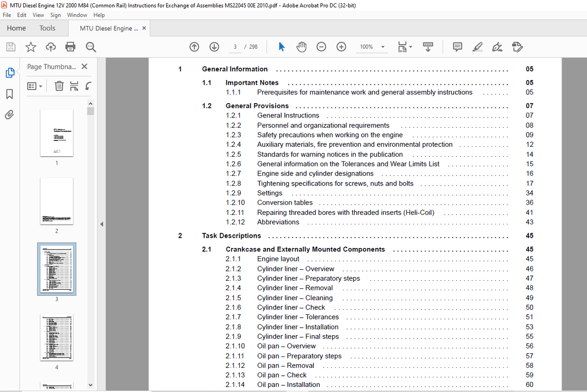Toggle the Attachments paperclip panel
Screen dimensions: 587x392
pyautogui.click(x=9, y=115)
